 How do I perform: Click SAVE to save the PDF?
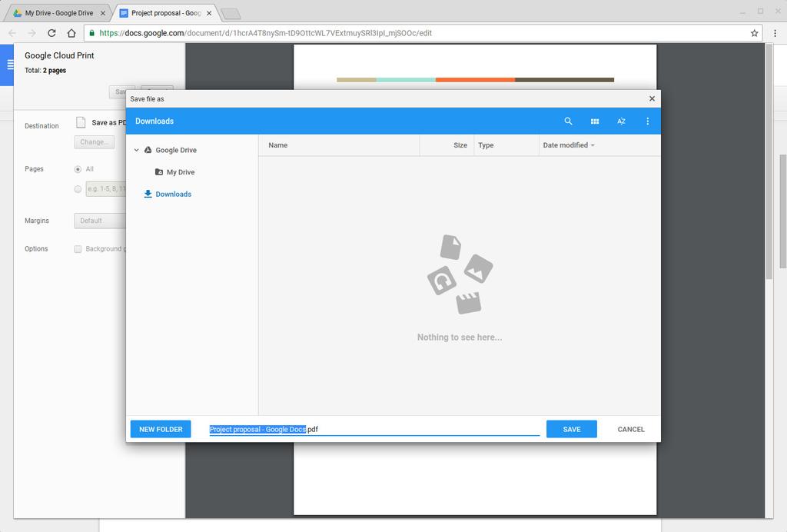(x=572, y=429)
